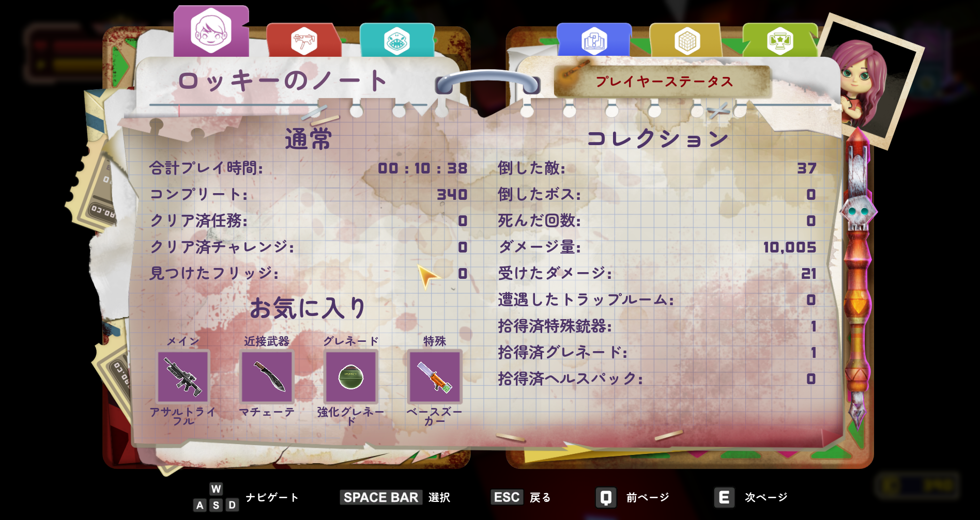Image resolution: width=980 pixels, height=520 pixels.
Task: Select the blue question-mark book tab
Action: pos(594,40)
